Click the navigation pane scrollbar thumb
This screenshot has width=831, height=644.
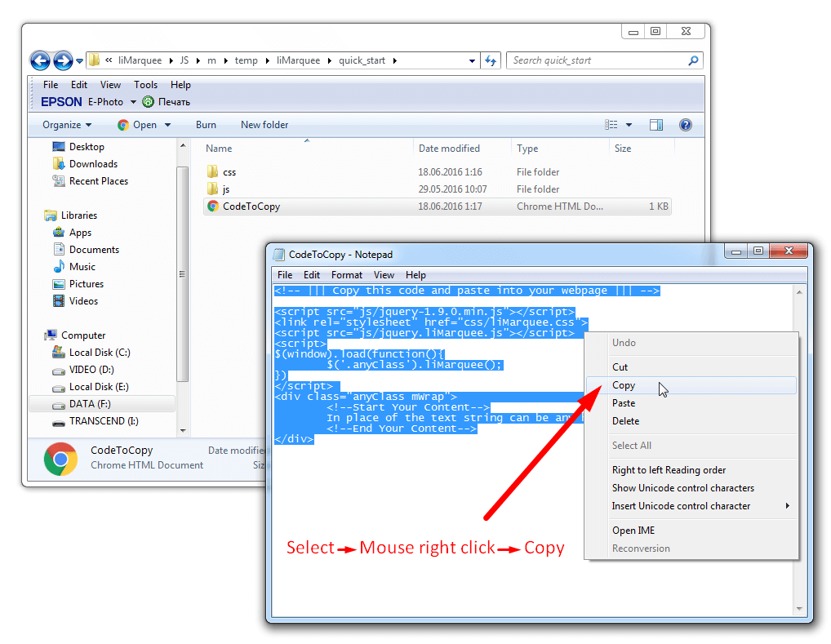click(x=182, y=274)
